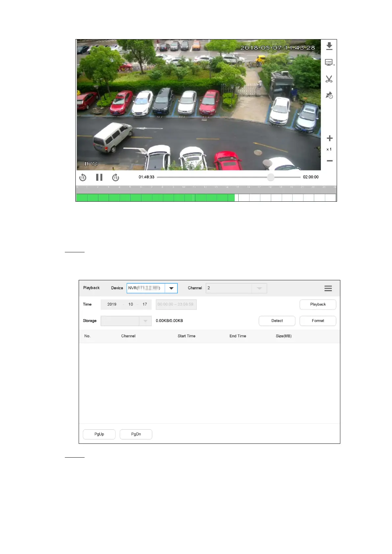Click the Format button
392x554 pixels.
(318, 321)
